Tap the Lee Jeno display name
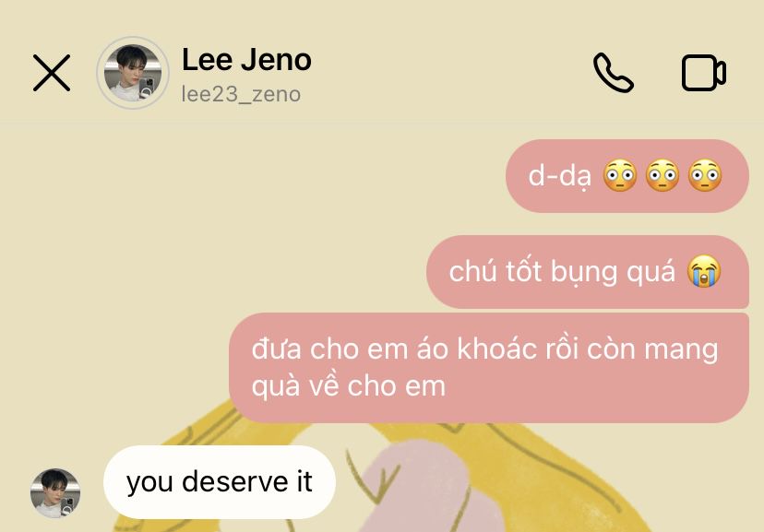764x532 pixels. click(246, 60)
